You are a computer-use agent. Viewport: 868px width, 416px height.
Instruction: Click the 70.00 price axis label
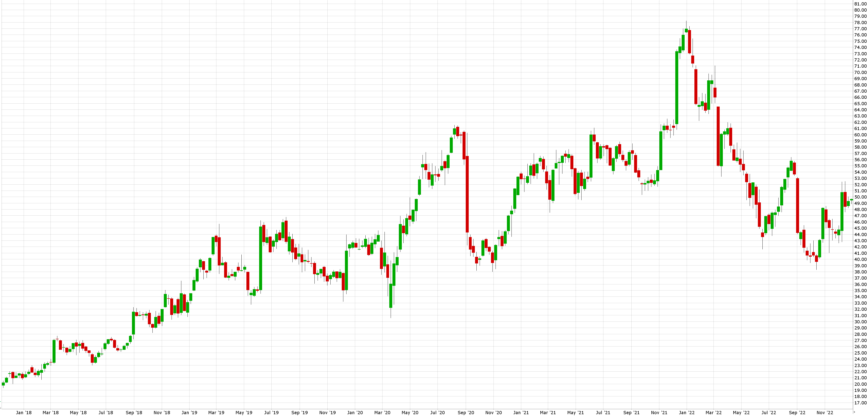pyautogui.click(x=860, y=72)
